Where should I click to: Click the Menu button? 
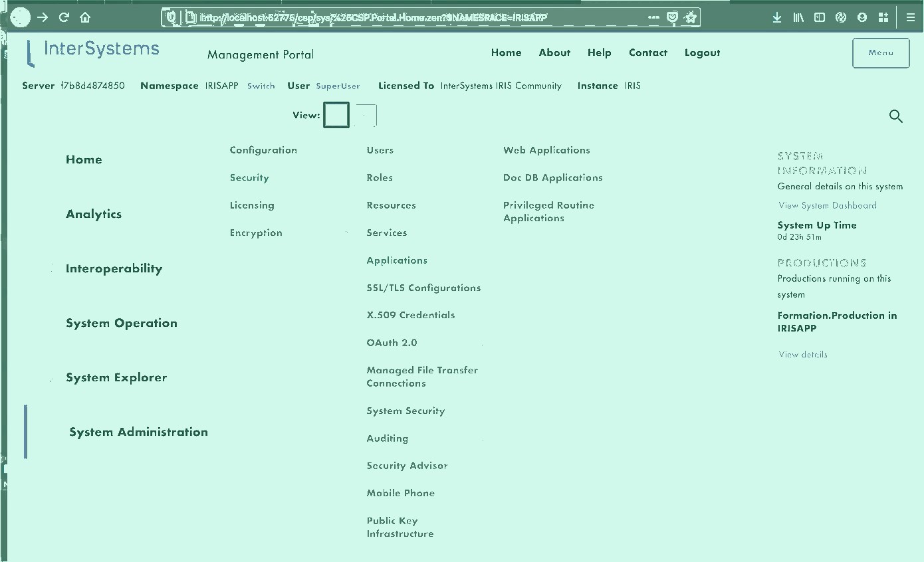click(881, 52)
